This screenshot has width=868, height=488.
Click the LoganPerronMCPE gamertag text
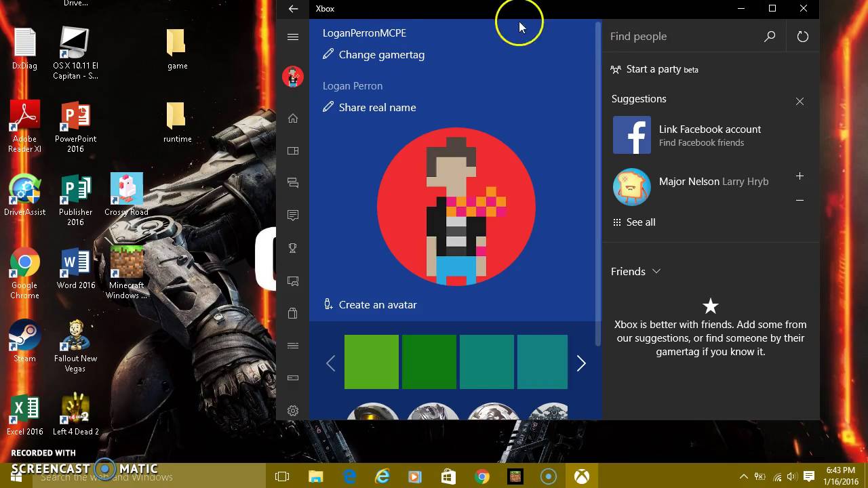pos(364,33)
